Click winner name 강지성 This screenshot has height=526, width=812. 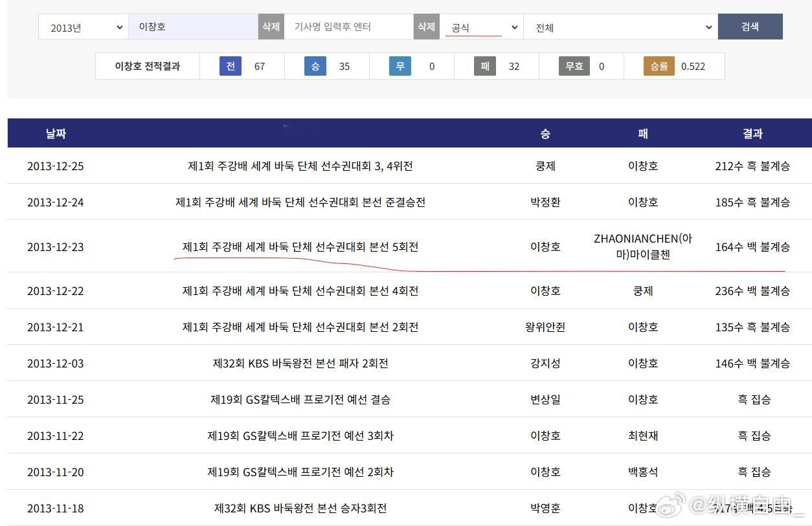tap(545, 364)
